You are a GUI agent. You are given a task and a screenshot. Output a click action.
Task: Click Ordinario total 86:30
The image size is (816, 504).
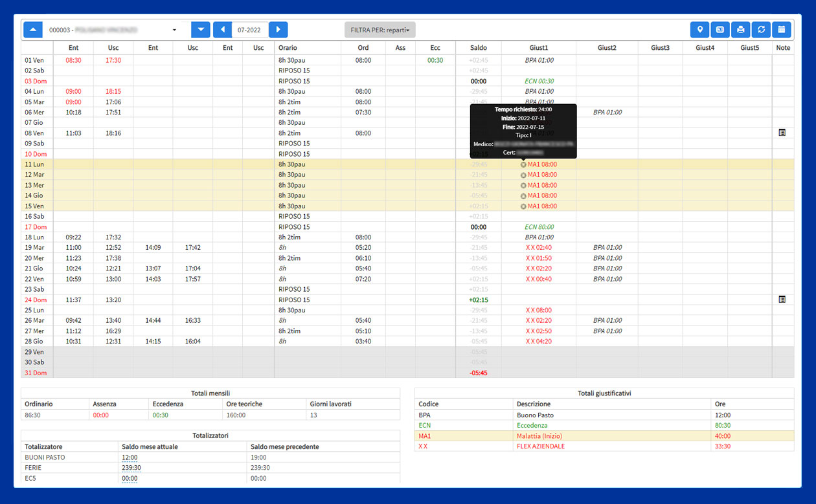click(x=34, y=415)
